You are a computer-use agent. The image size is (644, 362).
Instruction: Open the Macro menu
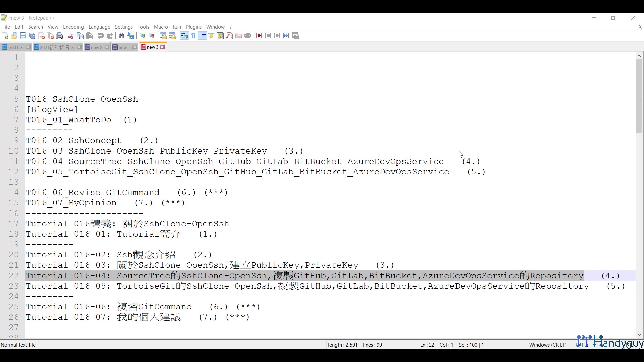coord(161,27)
